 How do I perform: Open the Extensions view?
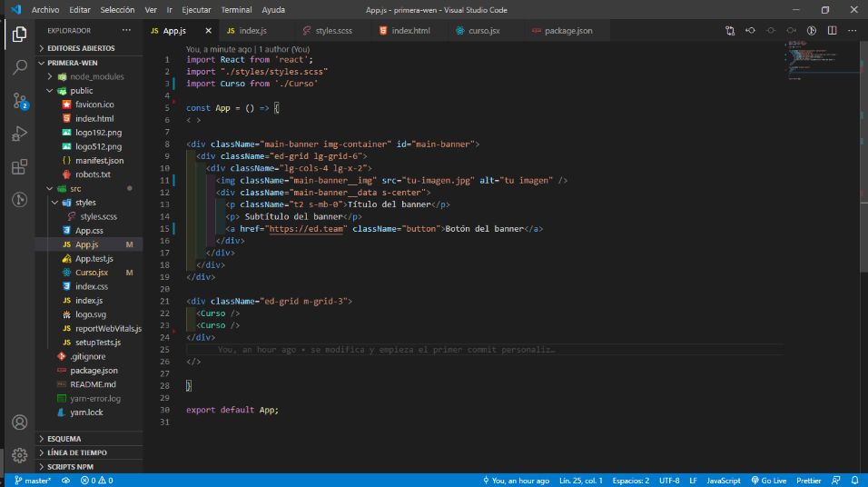point(19,167)
